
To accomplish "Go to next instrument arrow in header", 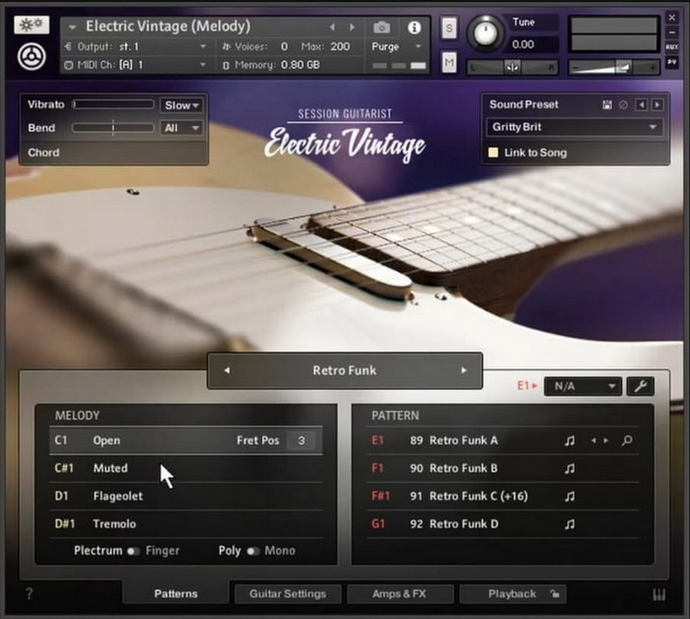I will click(352, 28).
